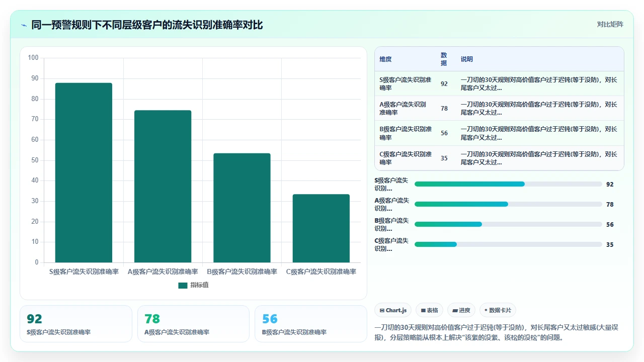Click value 78 in the table
Screen dimensions: 644x362
[444, 109]
